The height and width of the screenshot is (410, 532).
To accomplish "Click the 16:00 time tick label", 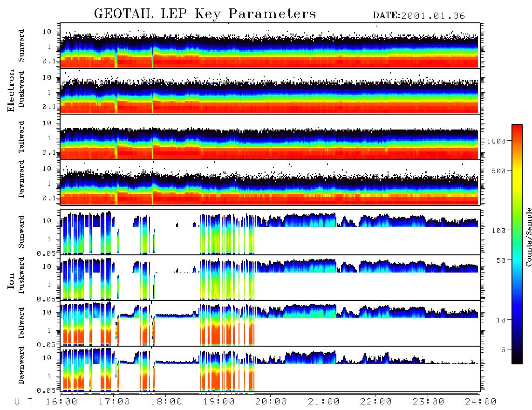I will point(61,402).
